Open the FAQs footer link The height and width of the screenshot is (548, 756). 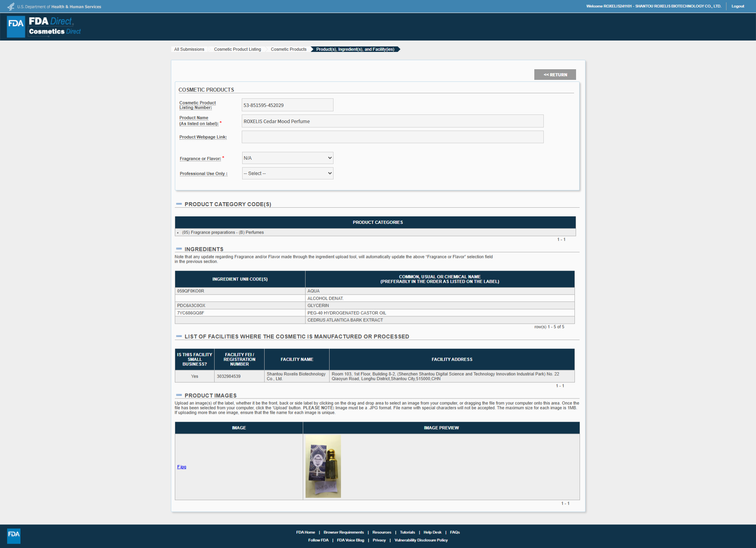(x=455, y=532)
